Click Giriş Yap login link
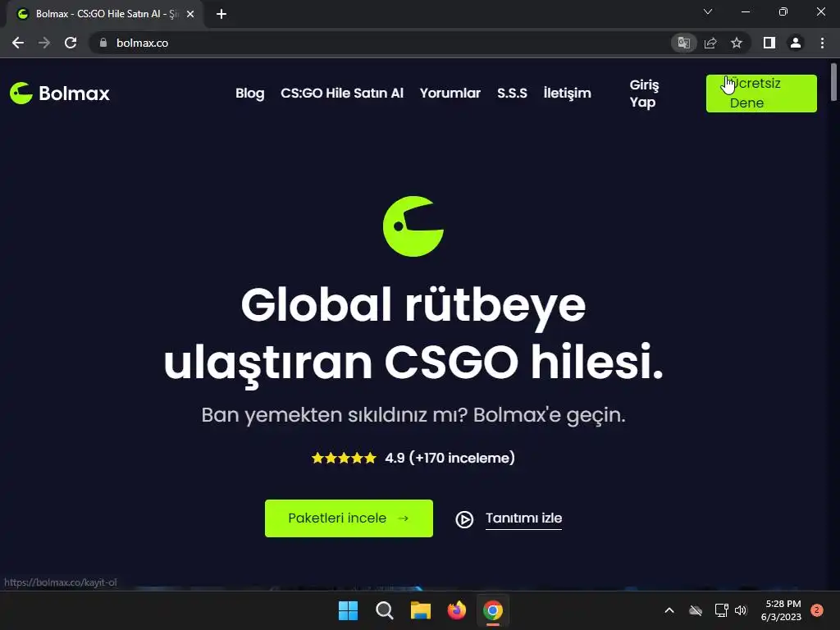 click(x=644, y=94)
